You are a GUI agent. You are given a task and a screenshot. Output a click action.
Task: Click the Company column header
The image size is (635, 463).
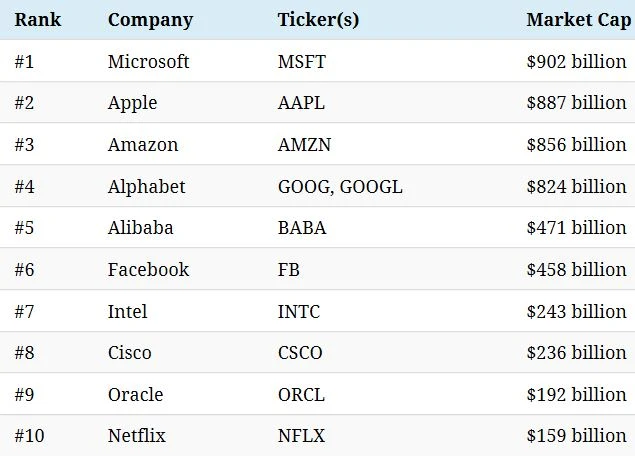tap(150, 20)
